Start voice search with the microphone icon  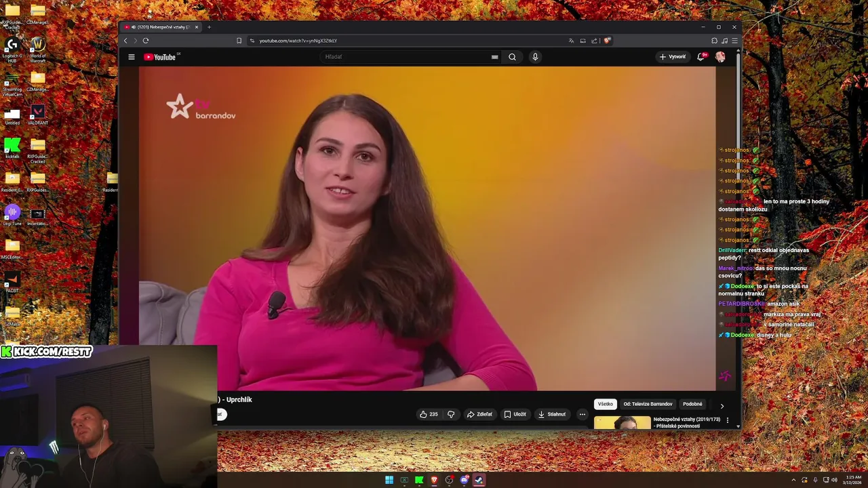(535, 57)
